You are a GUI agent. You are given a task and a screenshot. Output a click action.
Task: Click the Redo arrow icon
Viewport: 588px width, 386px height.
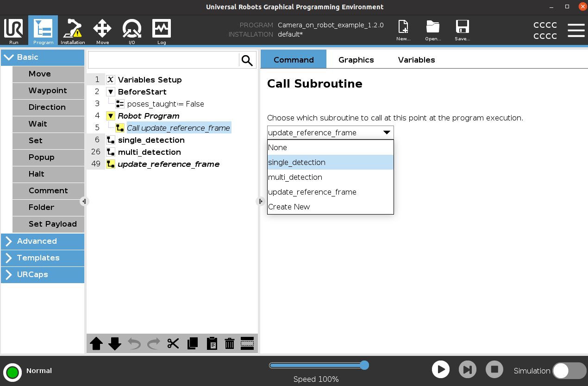(154, 344)
